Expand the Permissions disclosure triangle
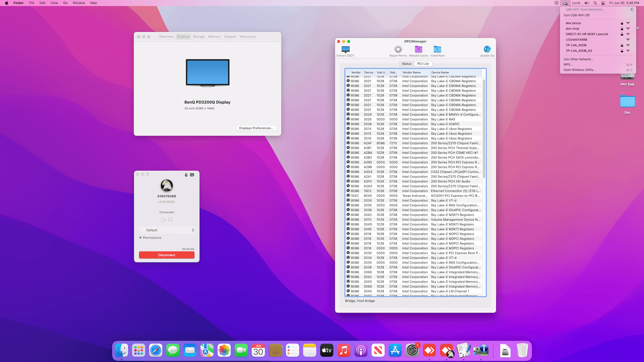 point(141,238)
